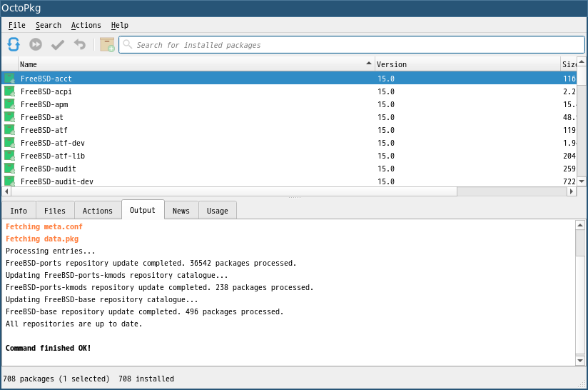Image resolution: width=588 pixels, height=390 pixels.
Task: Click the package list scroll-up arrow
Action: (x=582, y=61)
